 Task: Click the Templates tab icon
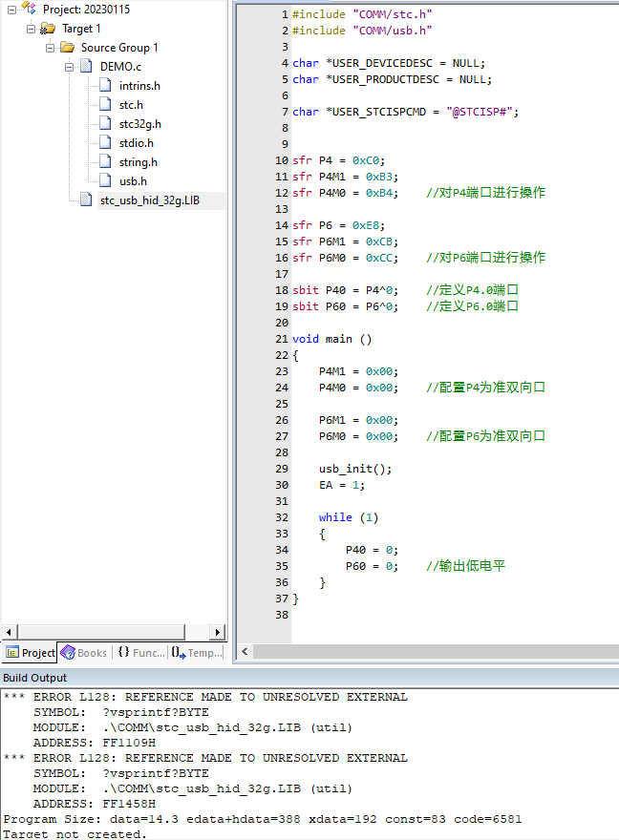[179, 653]
